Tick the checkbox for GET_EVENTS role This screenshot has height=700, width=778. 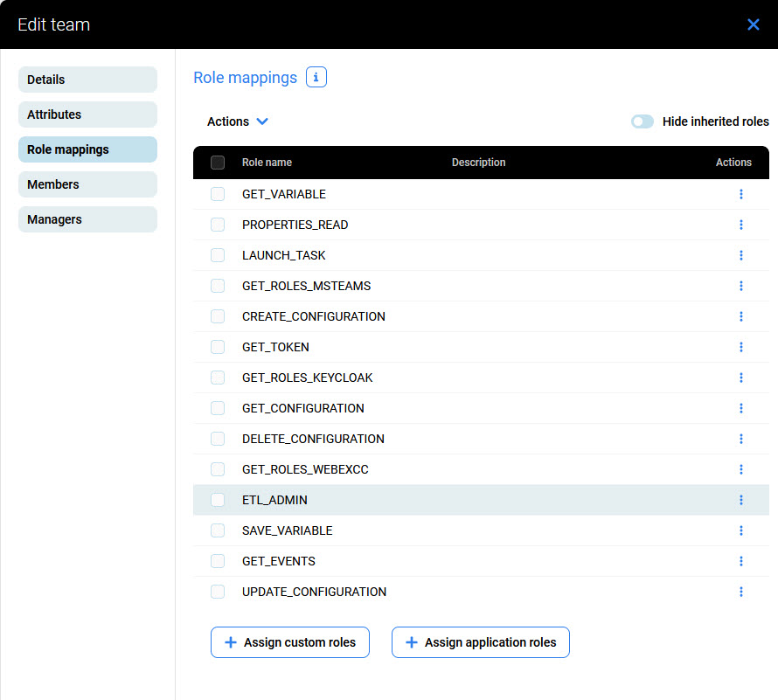pos(218,561)
